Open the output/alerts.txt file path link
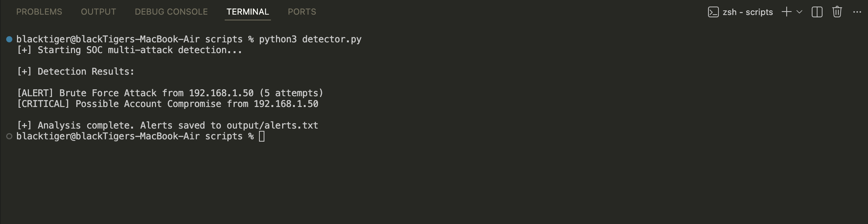This screenshot has width=868, height=224. coord(272,125)
